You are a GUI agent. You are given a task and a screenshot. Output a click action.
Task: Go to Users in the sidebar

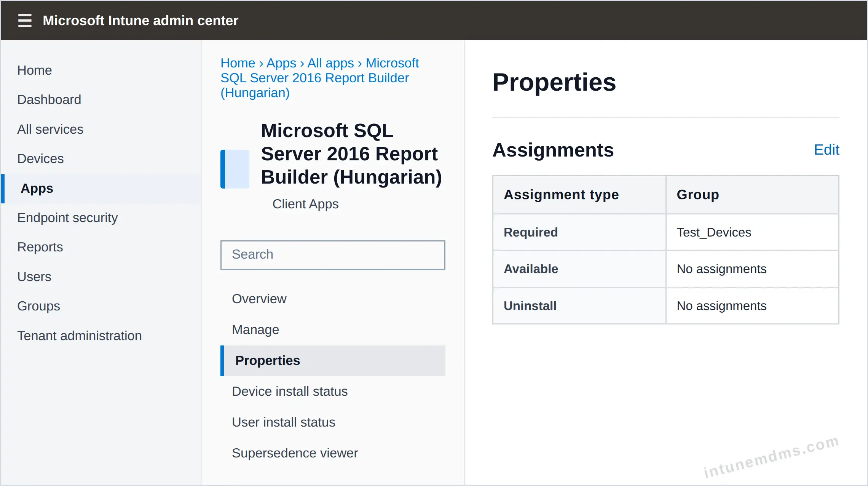point(34,277)
